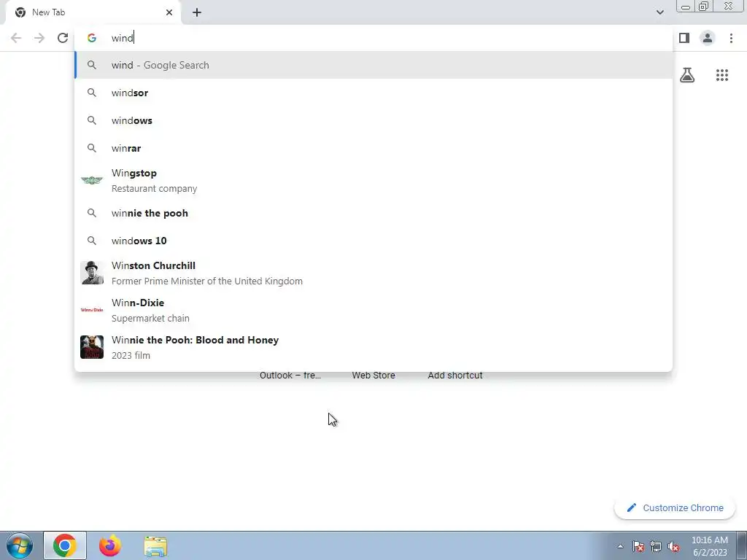Select the Winn-Dixie supermarket chain suggestion

(373, 310)
